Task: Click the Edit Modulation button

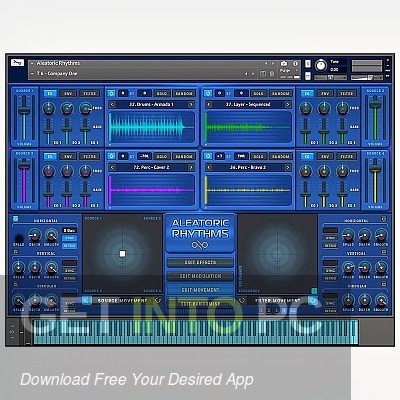Action: [x=200, y=276]
